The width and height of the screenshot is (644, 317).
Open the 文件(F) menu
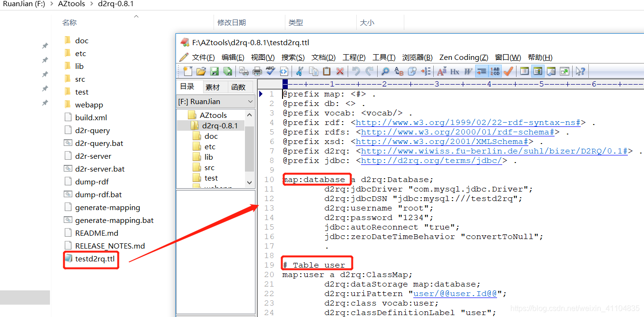[x=203, y=58]
